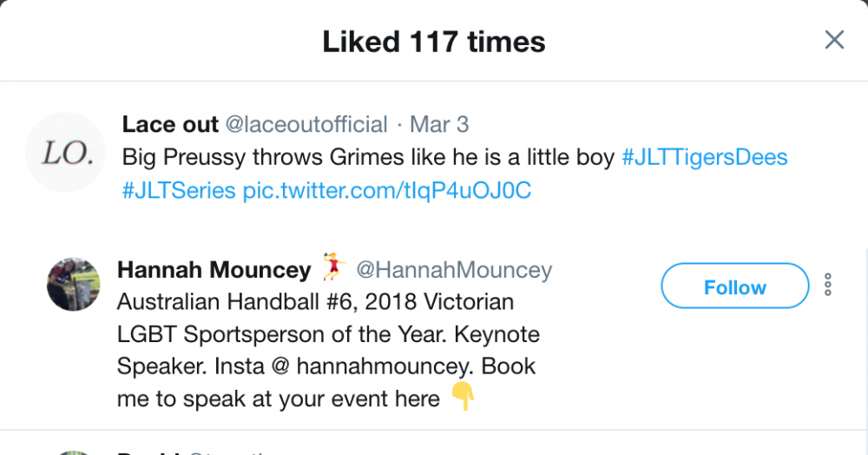Follow Hannah Mouncey

tap(734, 287)
